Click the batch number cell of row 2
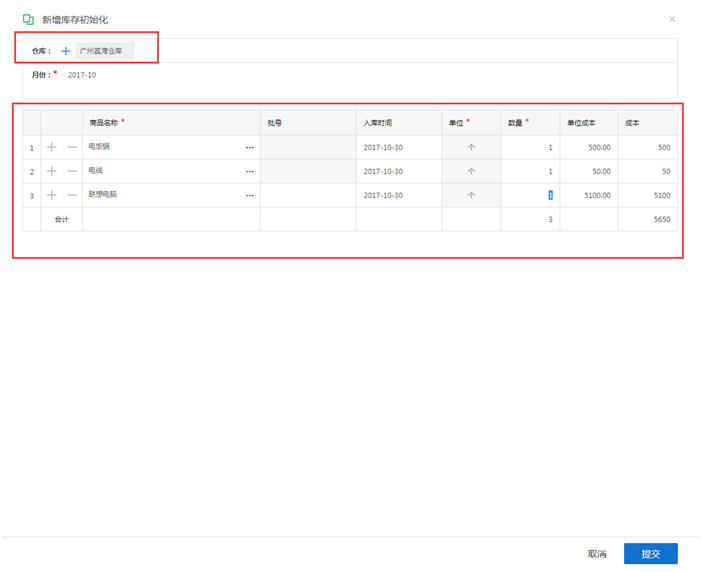This screenshot has width=701, height=572. coord(308,171)
